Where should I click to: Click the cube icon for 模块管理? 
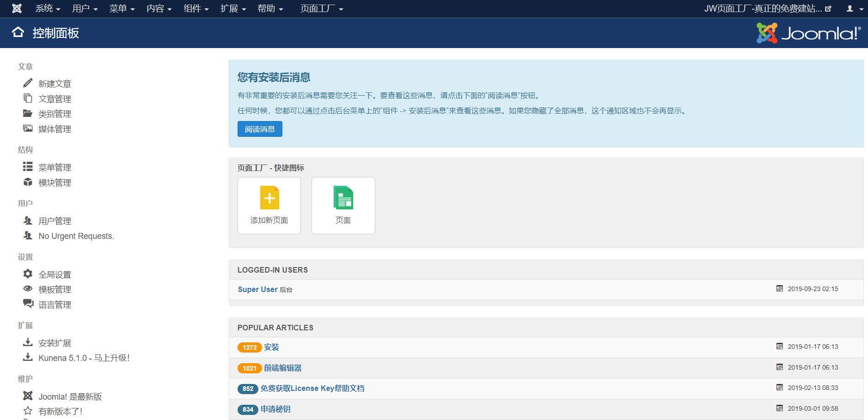28,182
